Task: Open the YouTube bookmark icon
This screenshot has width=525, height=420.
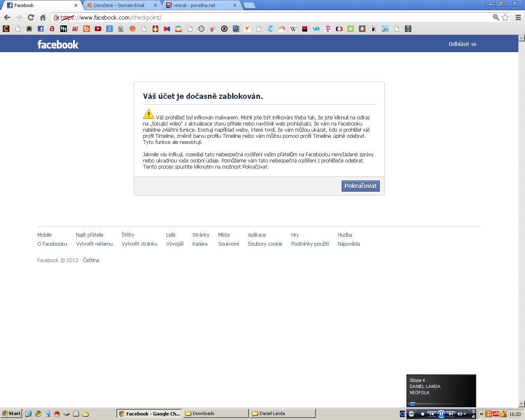Action: [x=98, y=29]
